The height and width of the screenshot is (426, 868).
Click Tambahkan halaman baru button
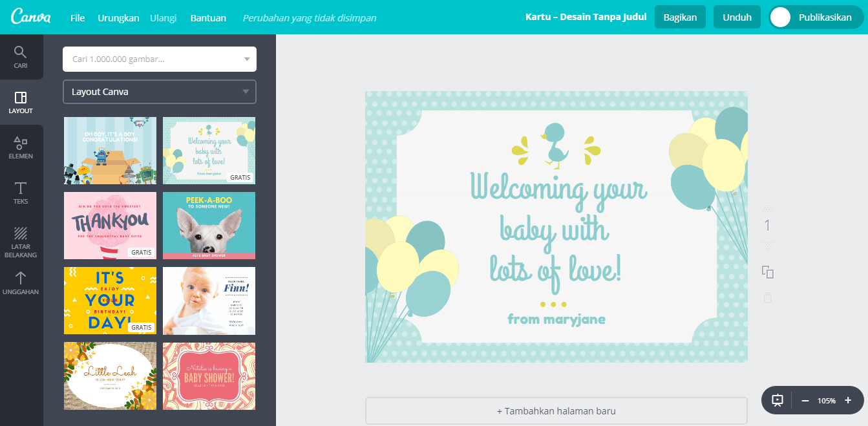[x=556, y=410]
